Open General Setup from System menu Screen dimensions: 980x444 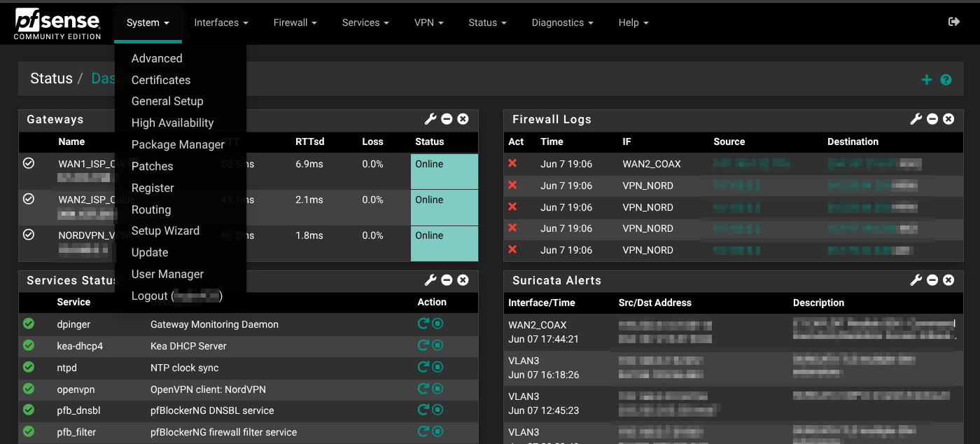167,101
